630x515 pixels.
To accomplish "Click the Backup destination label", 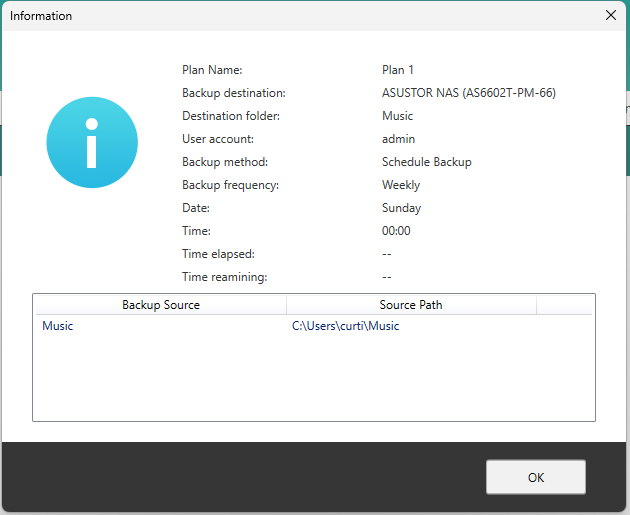I will pyautogui.click(x=234, y=93).
